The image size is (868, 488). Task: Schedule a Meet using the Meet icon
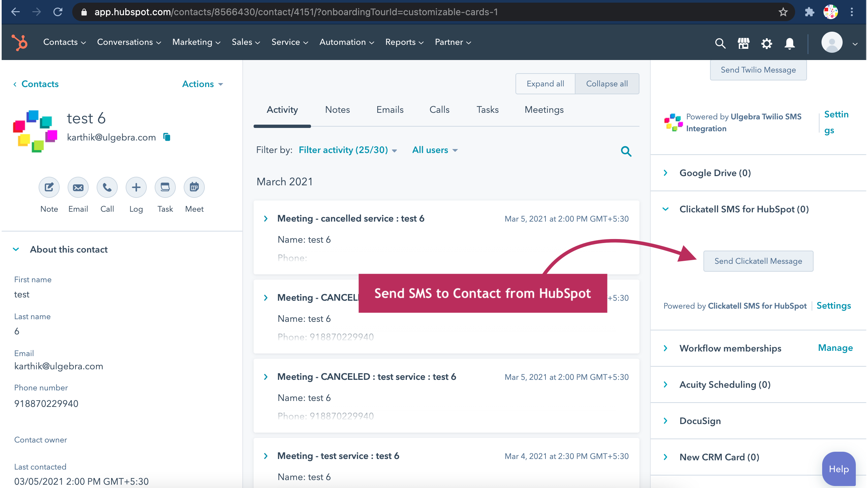coord(194,187)
